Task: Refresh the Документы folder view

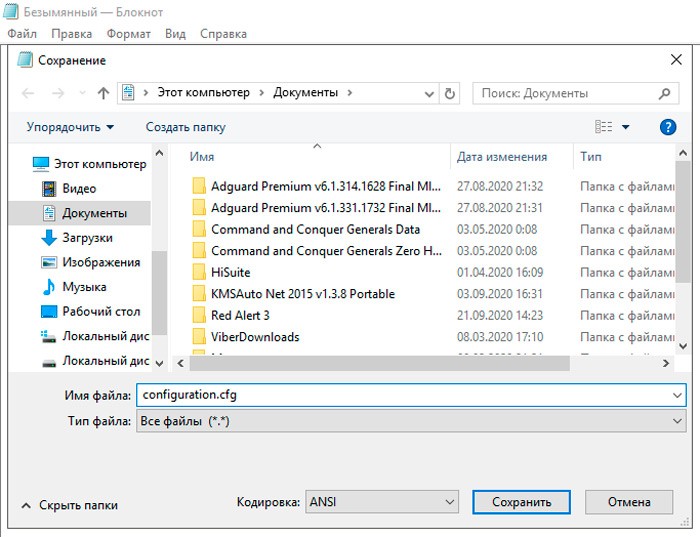Action: pos(450,93)
